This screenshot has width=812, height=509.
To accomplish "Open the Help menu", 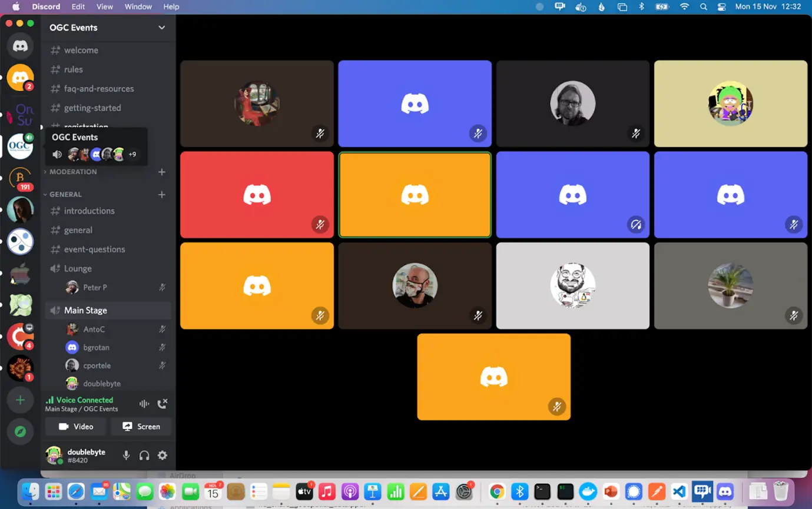I will point(171,7).
